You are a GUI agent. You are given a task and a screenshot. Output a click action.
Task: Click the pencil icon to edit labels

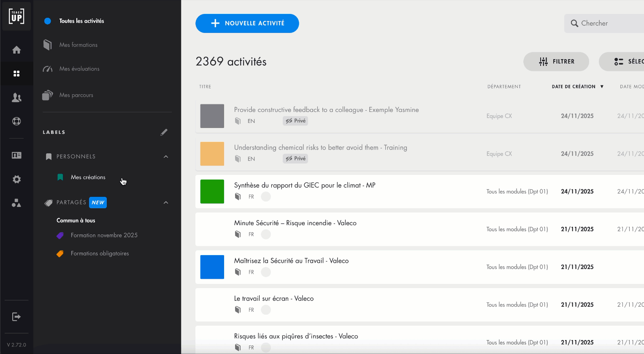click(x=164, y=132)
